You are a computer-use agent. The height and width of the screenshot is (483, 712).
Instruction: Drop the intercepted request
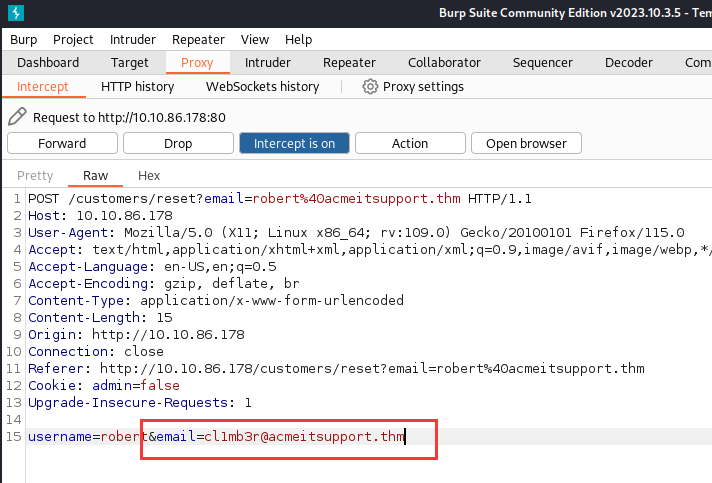click(178, 143)
